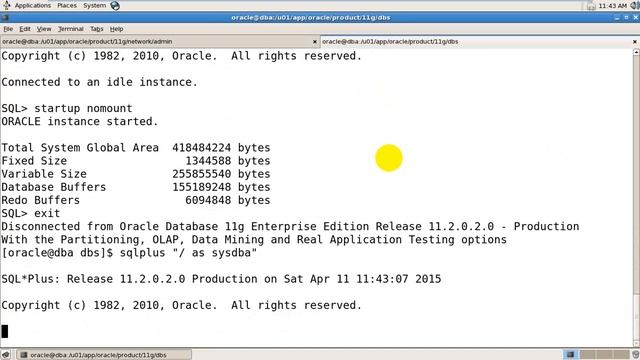Click the terminal cursor block
The width and height of the screenshot is (640, 360).
click(x=4, y=331)
